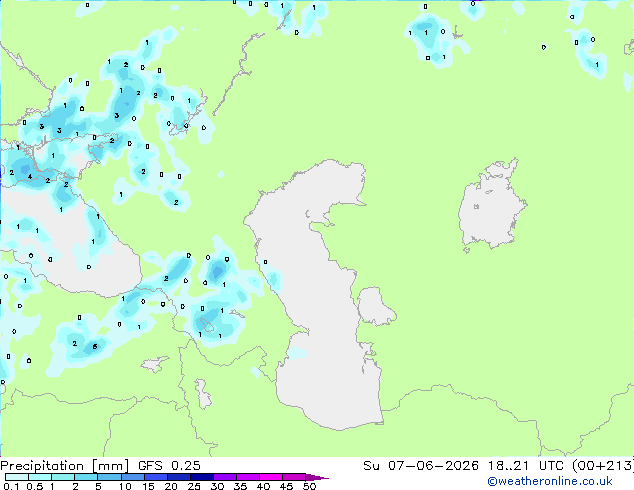The height and width of the screenshot is (490, 634).
Task: Pick the 40–45 mm magenta legend swatch
Action: (271, 477)
